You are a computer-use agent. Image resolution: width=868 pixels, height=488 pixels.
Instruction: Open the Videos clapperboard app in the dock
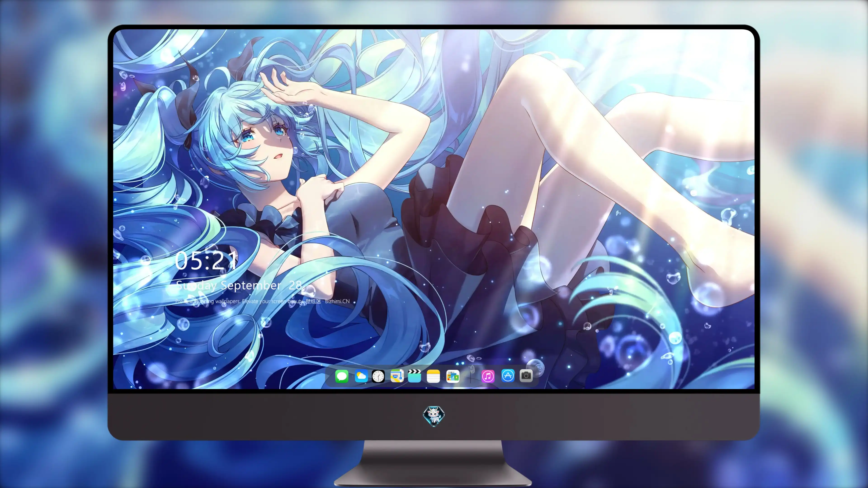click(x=415, y=376)
